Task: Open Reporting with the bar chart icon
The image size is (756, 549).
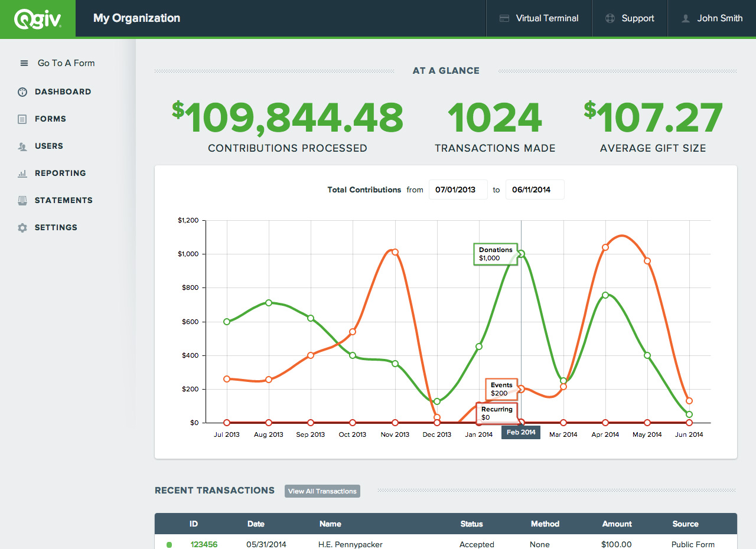Action: 22,173
